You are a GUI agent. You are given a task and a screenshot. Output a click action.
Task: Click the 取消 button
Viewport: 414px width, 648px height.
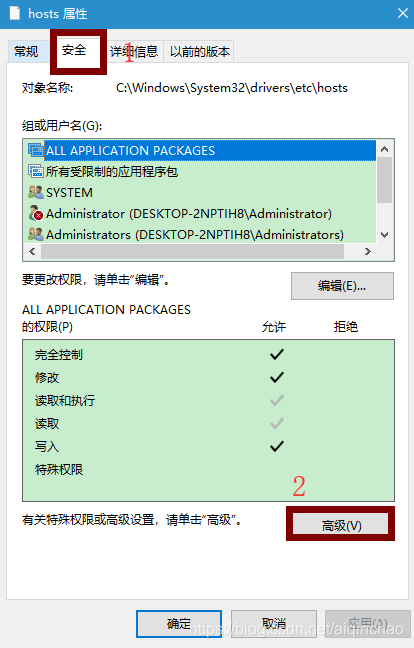click(x=274, y=624)
